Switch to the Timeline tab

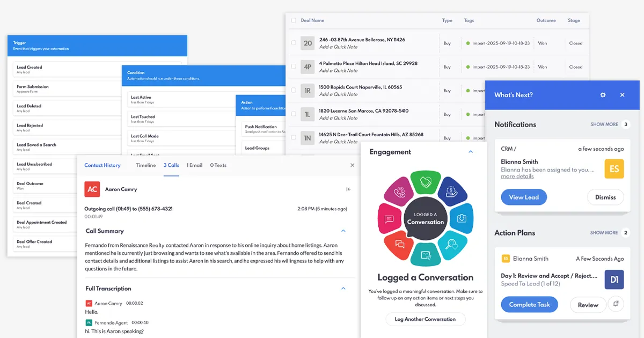(x=146, y=165)
